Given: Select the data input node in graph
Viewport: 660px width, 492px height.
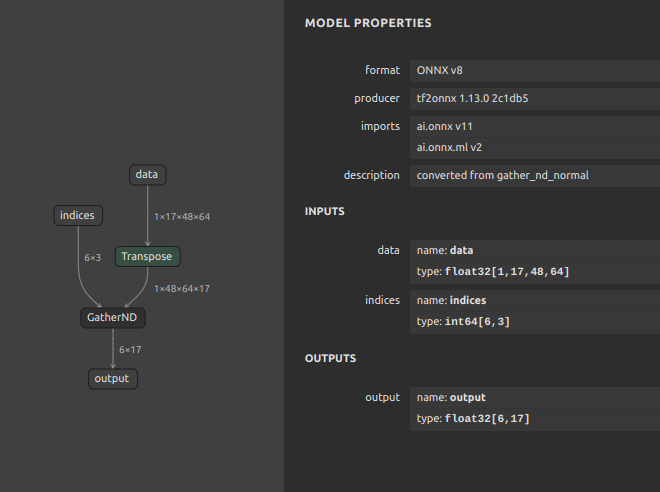Looking at the screenshot, I should (147, 175).
